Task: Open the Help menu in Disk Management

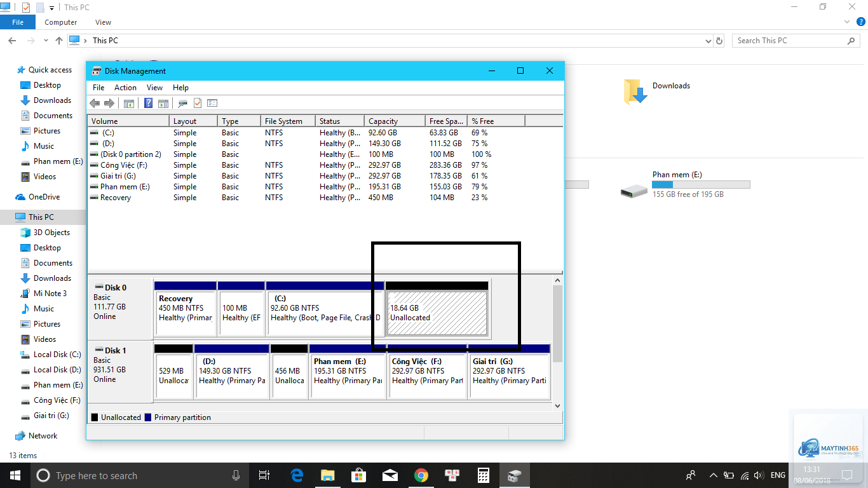Action: click(180, 88)
